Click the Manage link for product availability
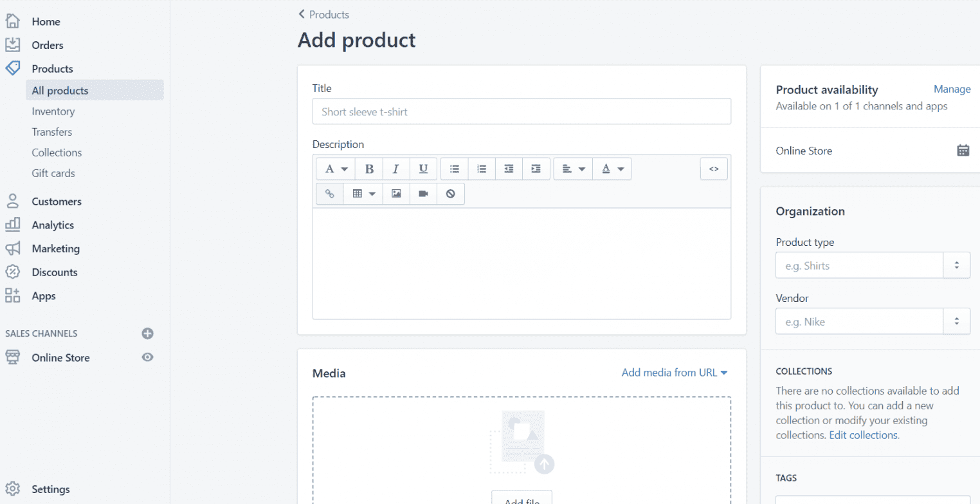Image resolution: width=980 pixels, height=504 pixels. click(x=952, y=89)
